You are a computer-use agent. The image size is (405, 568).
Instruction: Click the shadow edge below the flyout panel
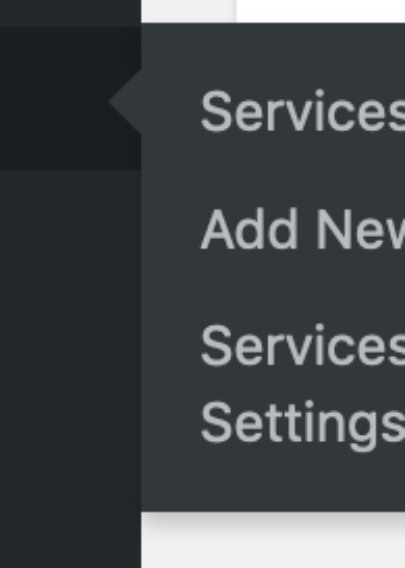point(273,516)
